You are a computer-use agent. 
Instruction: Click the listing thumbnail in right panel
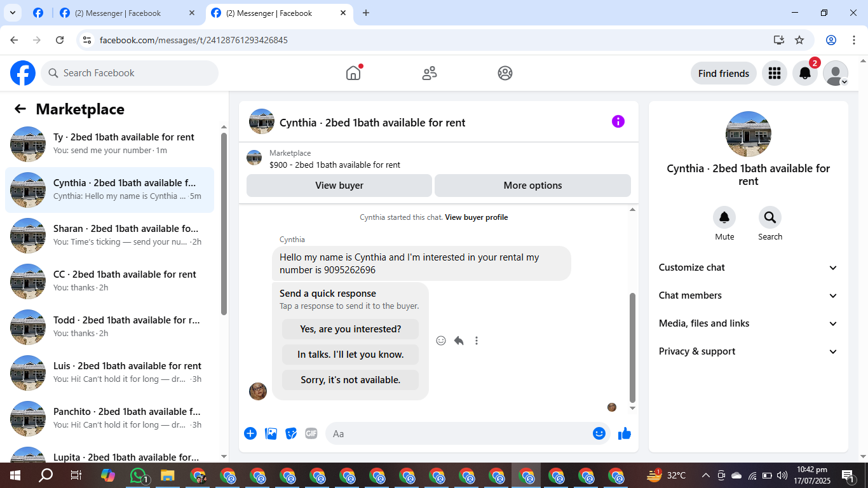(749, 134)
